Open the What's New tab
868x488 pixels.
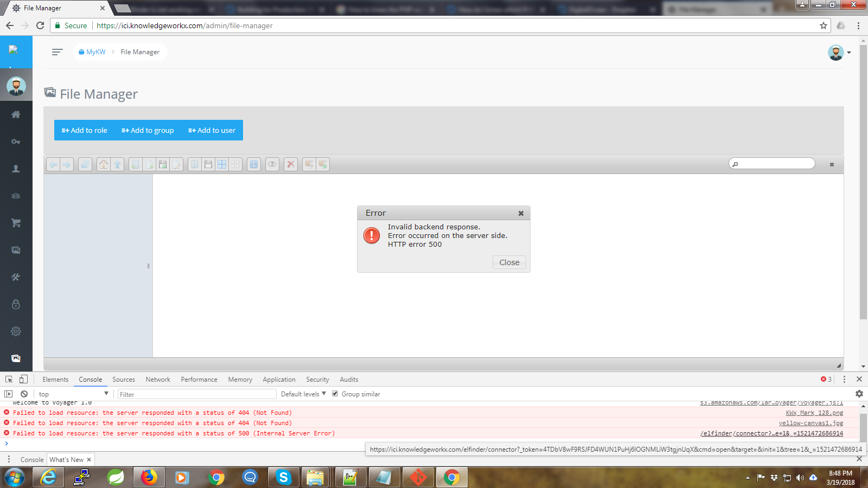67,459
